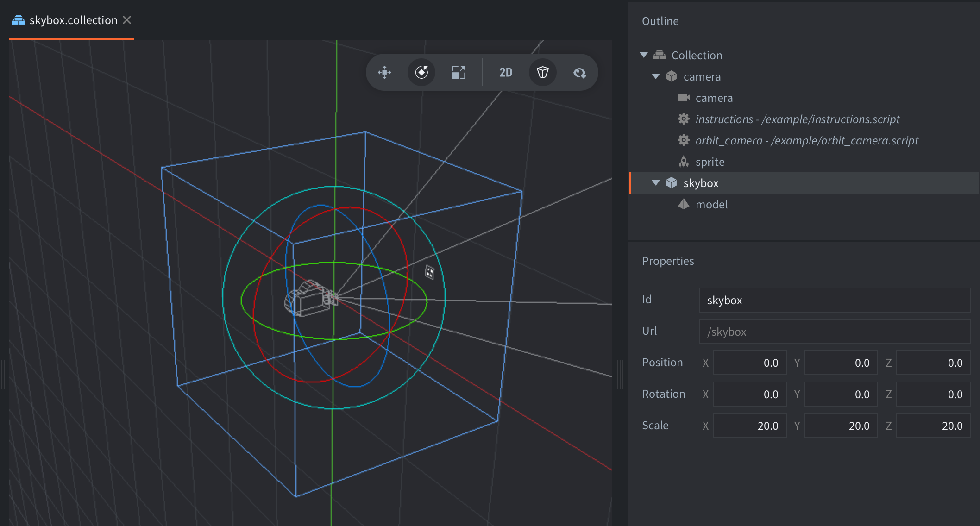
Task: Click the Id input field
Action: pyautogui.click(x=834, y=300)
